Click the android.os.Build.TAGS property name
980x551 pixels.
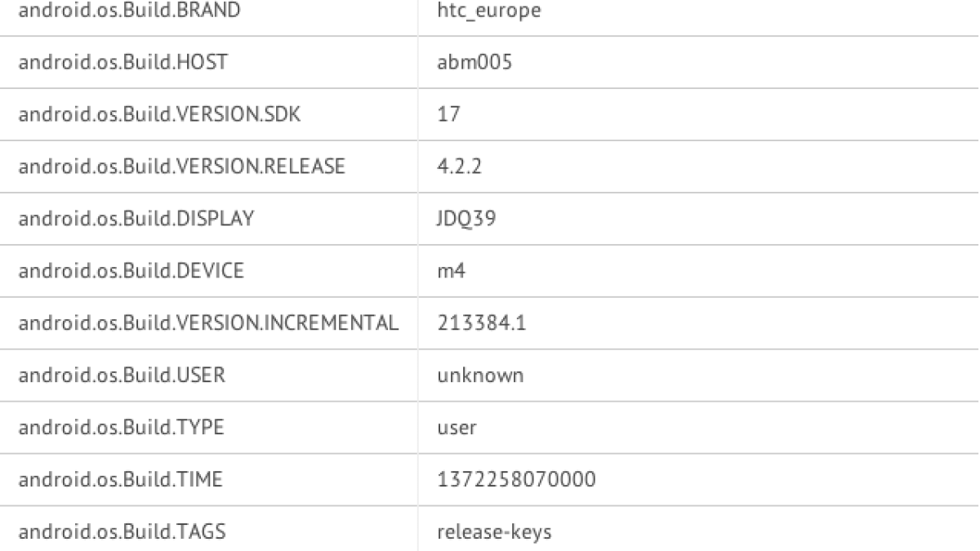122,532
